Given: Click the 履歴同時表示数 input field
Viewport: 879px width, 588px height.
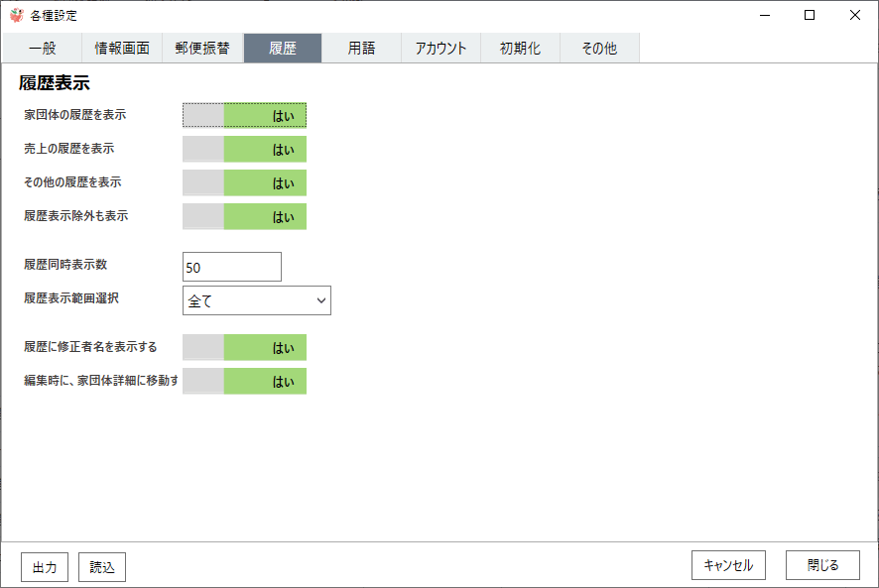Looking at the screenshot, I should coord(232,267).
